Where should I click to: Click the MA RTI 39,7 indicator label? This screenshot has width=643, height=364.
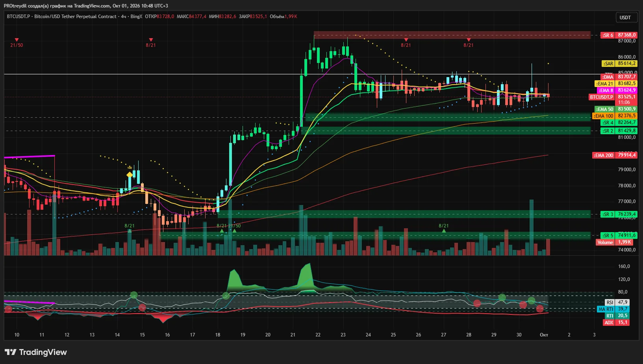point(613,309)
